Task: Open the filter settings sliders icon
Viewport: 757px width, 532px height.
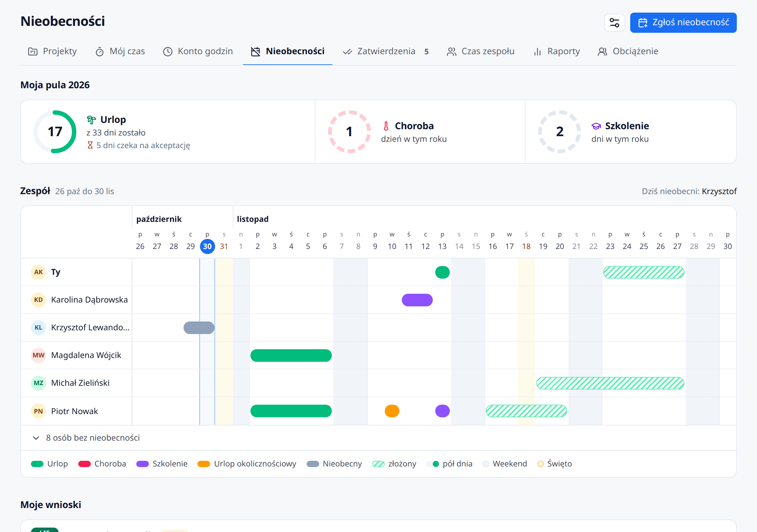Action: (614, 22)
